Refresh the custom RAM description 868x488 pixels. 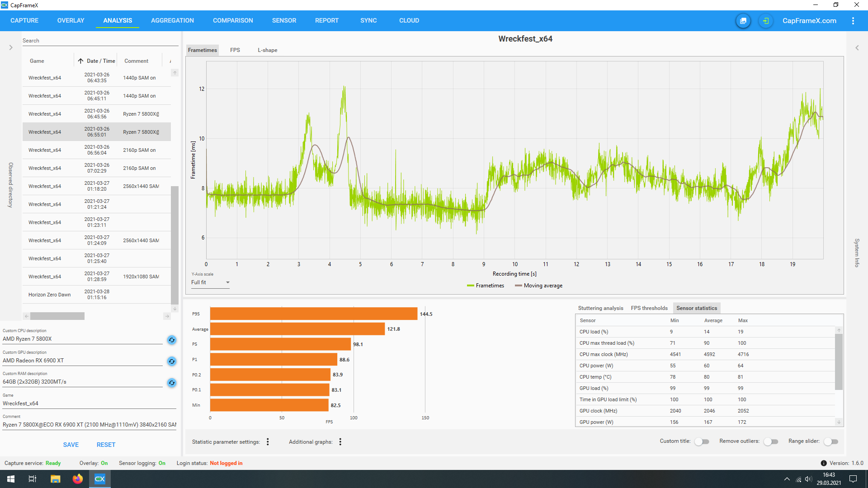172,383
